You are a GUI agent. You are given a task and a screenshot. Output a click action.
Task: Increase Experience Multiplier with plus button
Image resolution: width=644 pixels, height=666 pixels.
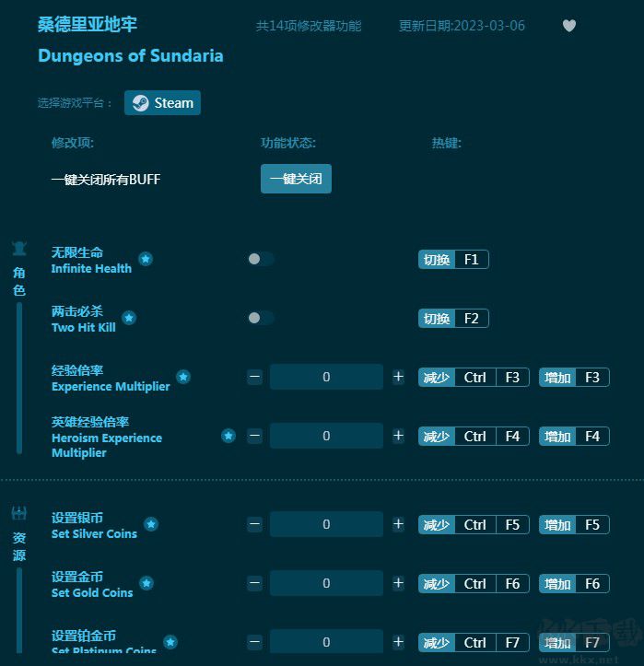tap(398, 377)
